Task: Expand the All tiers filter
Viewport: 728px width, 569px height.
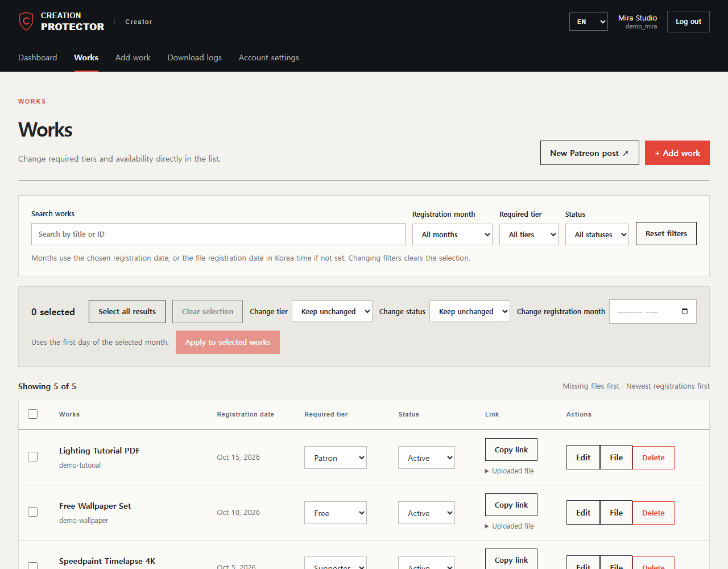Action: (529, 234)
